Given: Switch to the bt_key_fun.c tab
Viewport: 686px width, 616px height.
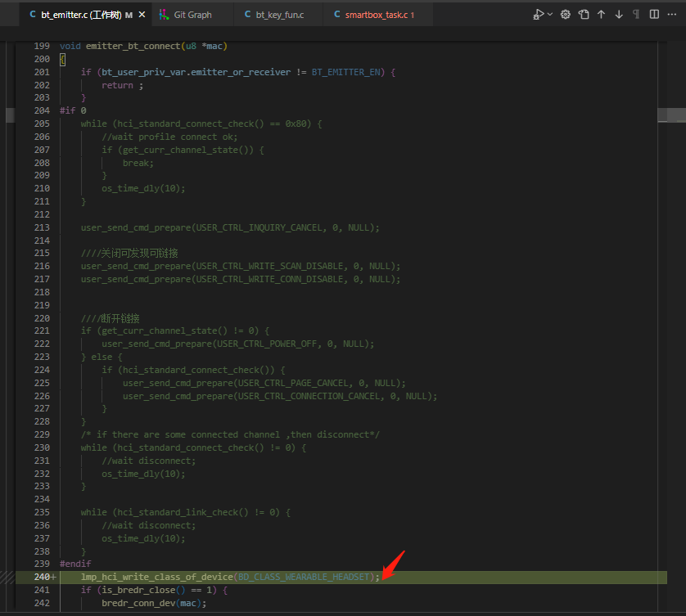Looking at the screenshot, I should [279, 15].
